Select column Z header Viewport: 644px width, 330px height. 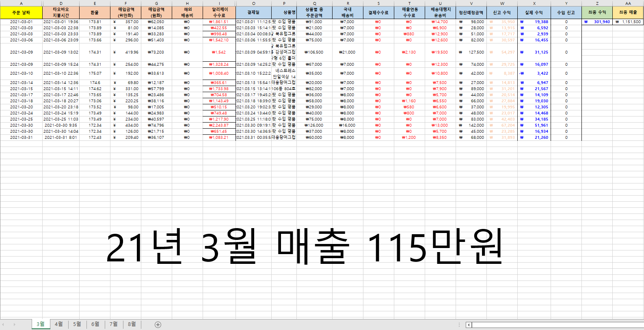coord(597,3)
